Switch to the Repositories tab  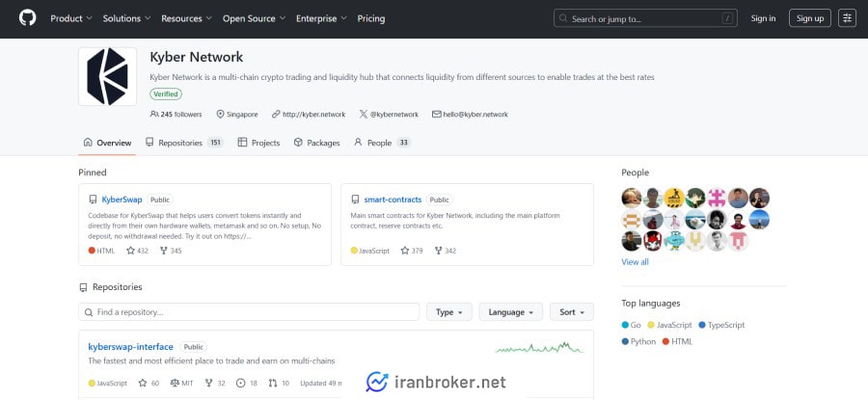click(x=183, y=143)
